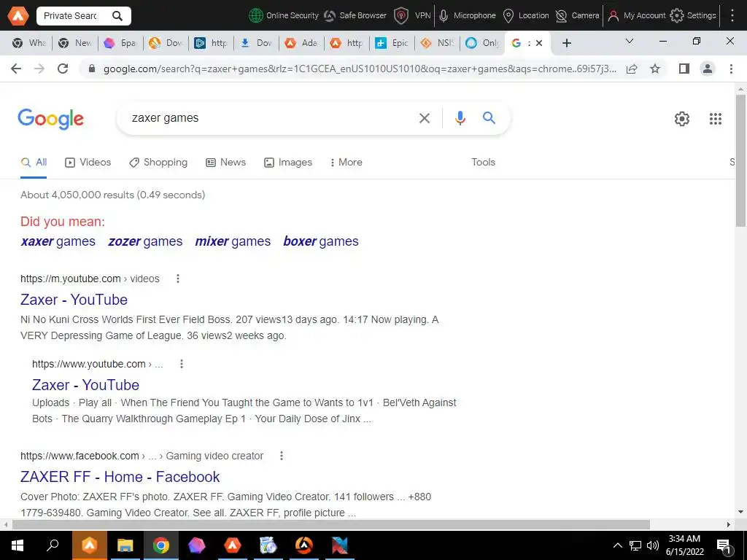Toggle VPN in the Avast bar

coord(413,16)
